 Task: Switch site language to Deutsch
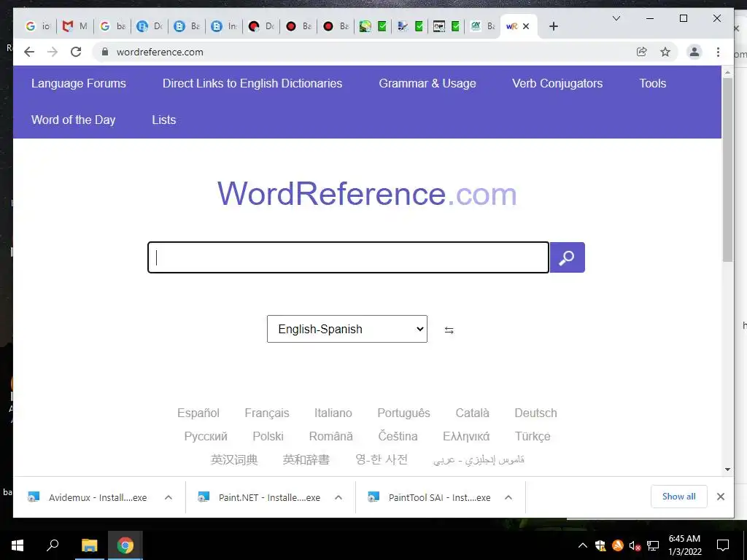pyautogui.click(x=535, y=413)
